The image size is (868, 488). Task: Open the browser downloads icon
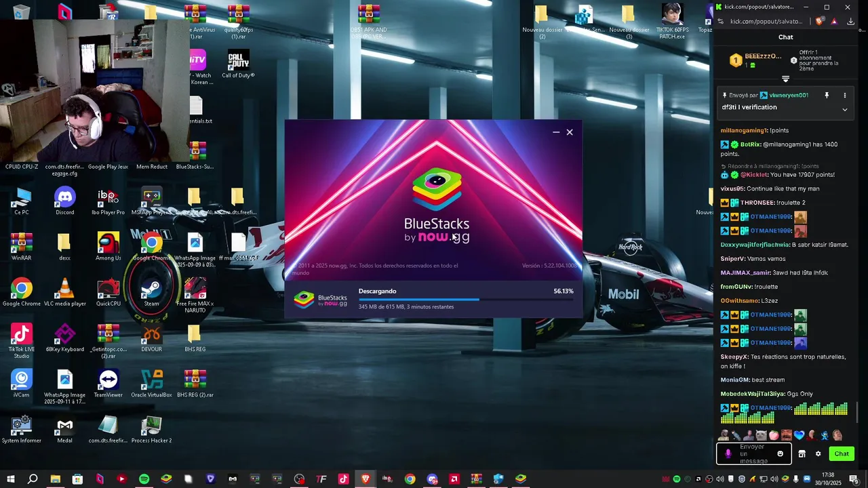pyautogui.click(x=851, y=22)
